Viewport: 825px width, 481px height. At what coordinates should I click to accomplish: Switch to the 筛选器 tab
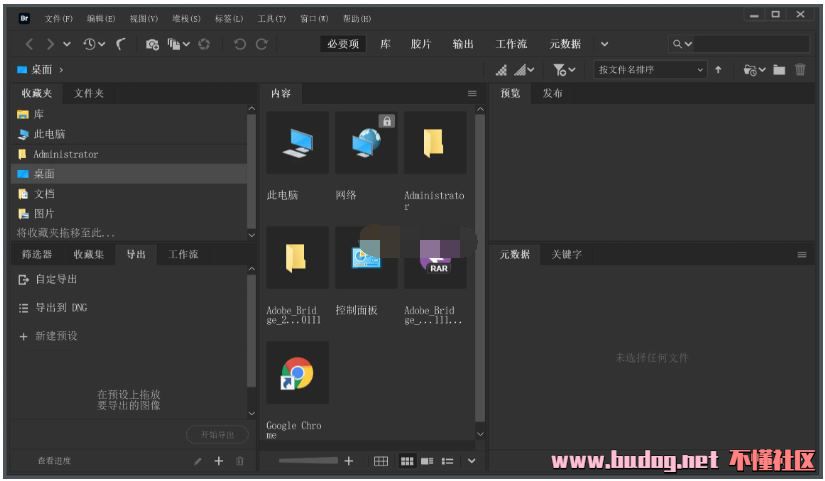[37, 255]
